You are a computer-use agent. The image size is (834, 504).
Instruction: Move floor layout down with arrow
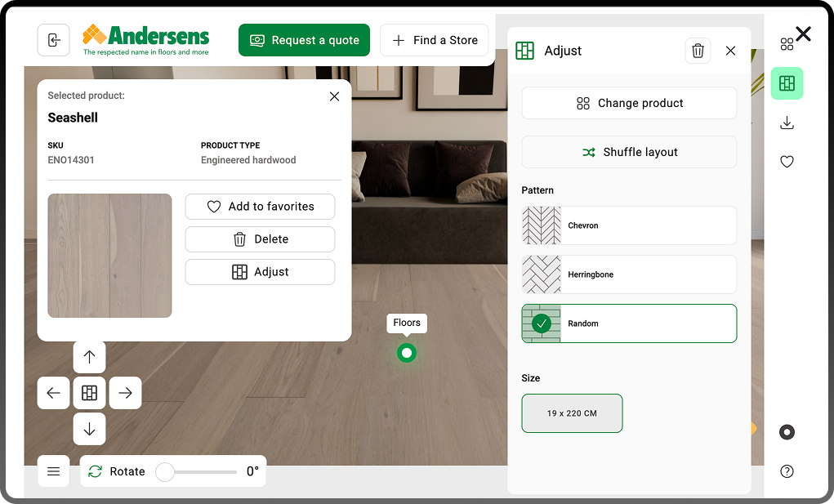(89, 429)
